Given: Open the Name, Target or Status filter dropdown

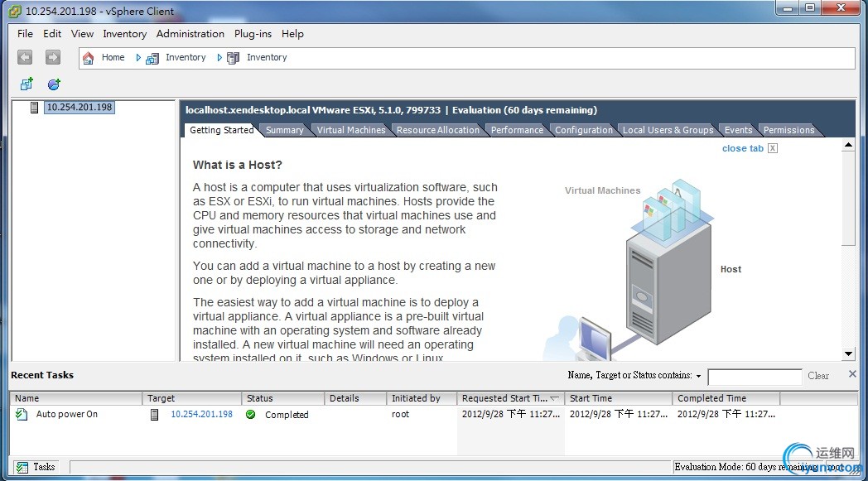Looking at the screenshot, I should (x=698, y=376).
